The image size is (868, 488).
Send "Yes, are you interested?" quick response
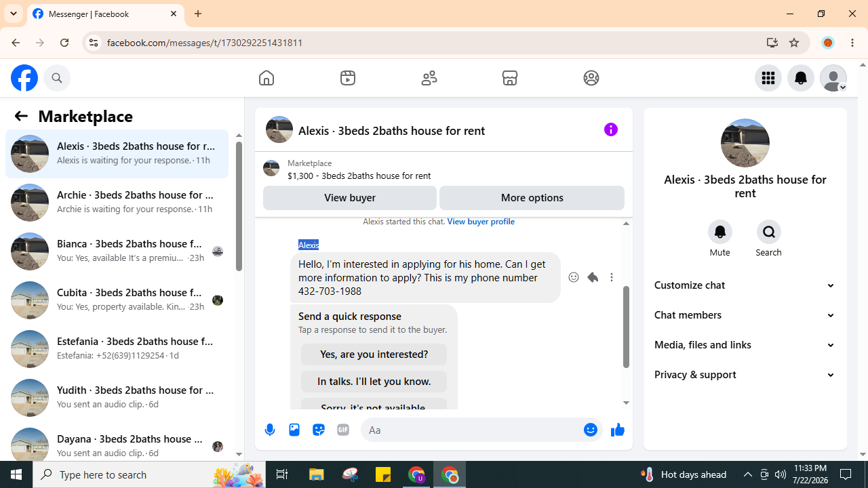(x=374, y=354)
